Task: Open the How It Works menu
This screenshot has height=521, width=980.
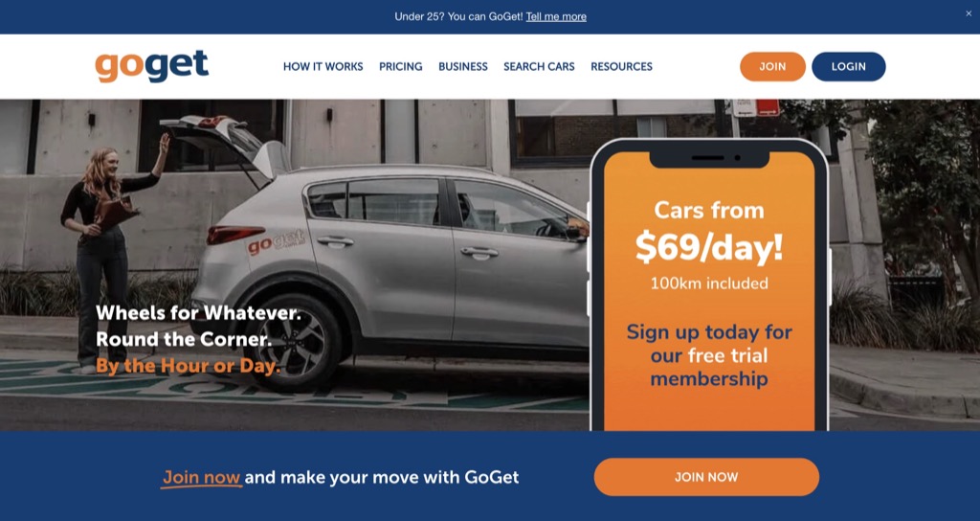Action: 323,66
